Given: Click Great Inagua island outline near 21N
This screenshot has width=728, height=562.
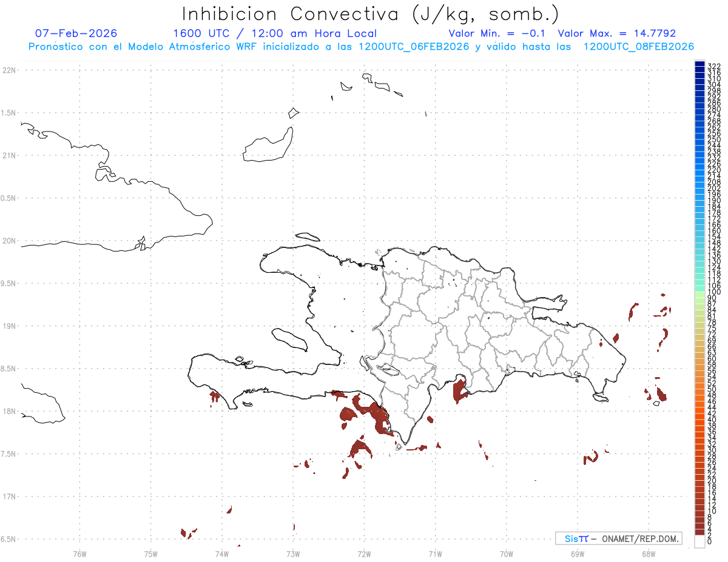Looking at the screenshot, I should [268, 146].
